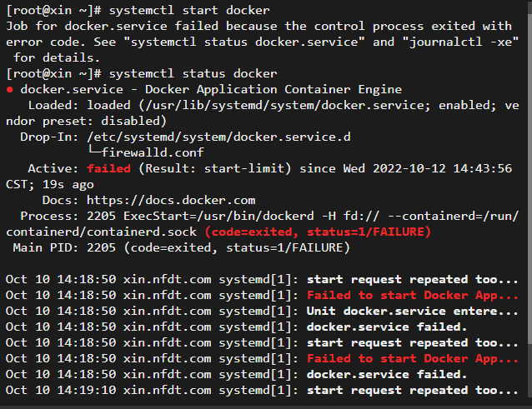Click the tree branch symbol before firewalld.conf
Image resolution: width=532 pixels, height=409 pixels.
pyautogui.click(x=95, y=150)
